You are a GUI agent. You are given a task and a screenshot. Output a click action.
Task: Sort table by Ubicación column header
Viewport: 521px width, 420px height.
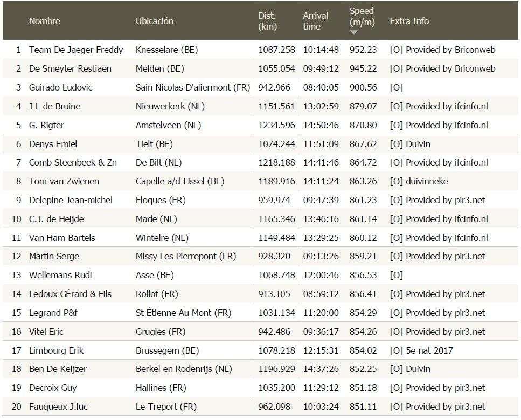click(155, 21)
